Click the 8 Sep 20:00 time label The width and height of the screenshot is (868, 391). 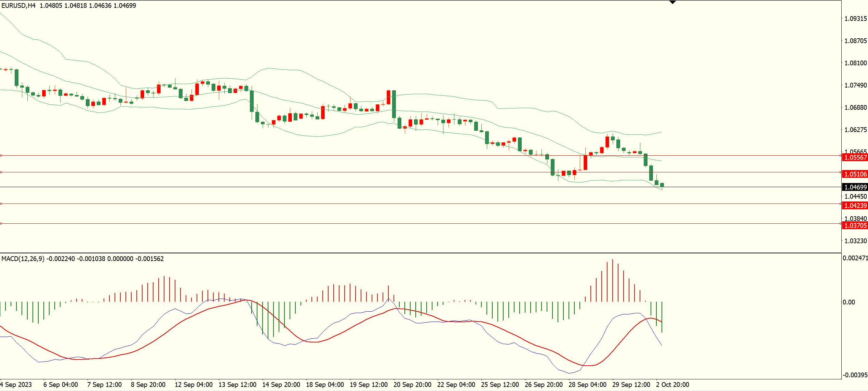(148, 385)
